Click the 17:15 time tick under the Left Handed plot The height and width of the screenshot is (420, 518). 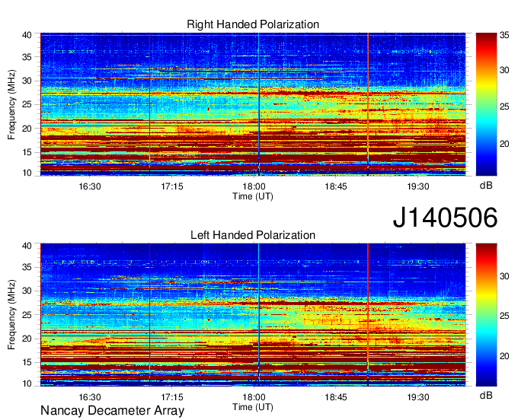(x=172, y=397)
